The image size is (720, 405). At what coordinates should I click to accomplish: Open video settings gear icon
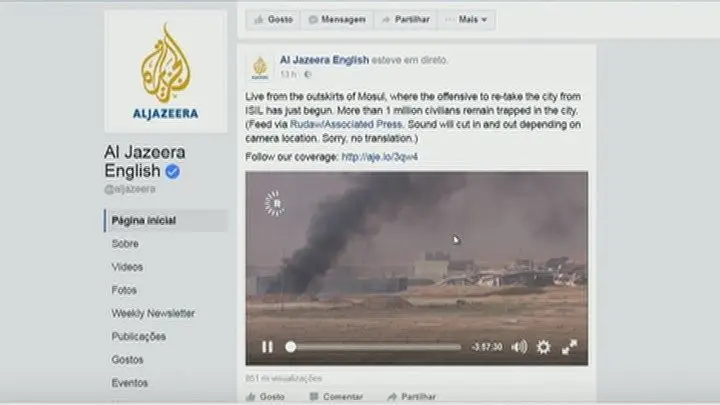click(544, 347)
